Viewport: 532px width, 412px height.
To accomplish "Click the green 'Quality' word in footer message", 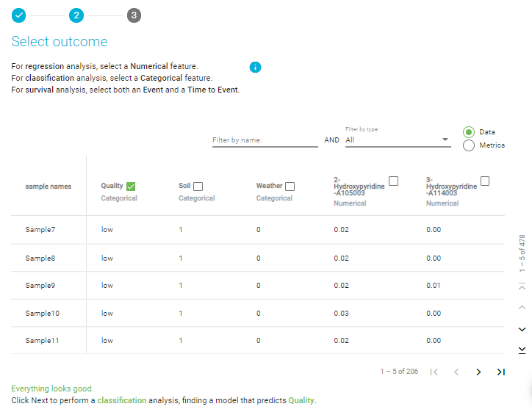I will pos(301,400).
